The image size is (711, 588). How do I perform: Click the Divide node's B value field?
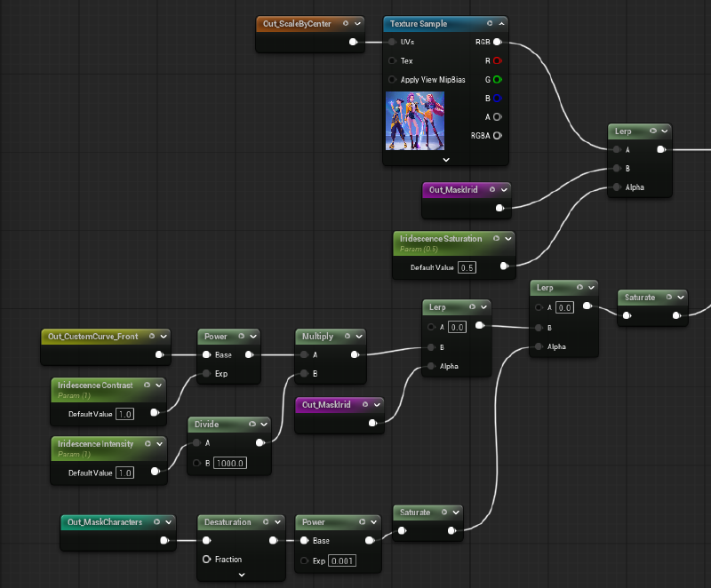[x=228, y=464]
